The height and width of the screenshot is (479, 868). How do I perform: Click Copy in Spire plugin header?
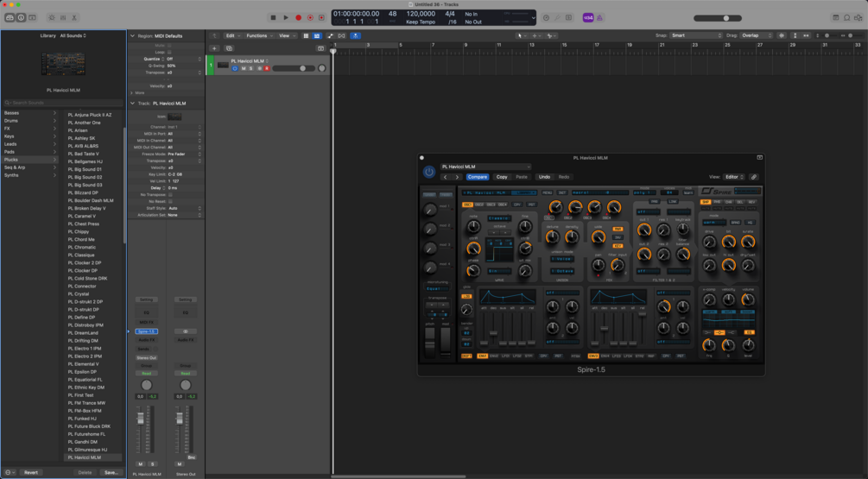(502, 177)
